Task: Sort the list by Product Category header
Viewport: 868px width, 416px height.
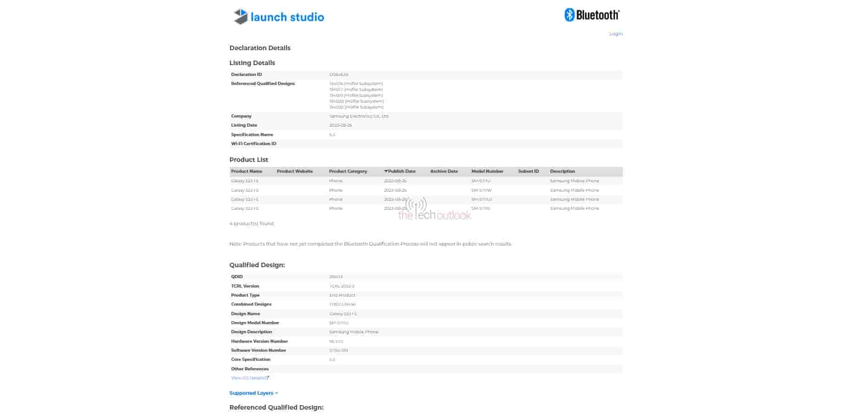Action: click(x=348, y=171)
